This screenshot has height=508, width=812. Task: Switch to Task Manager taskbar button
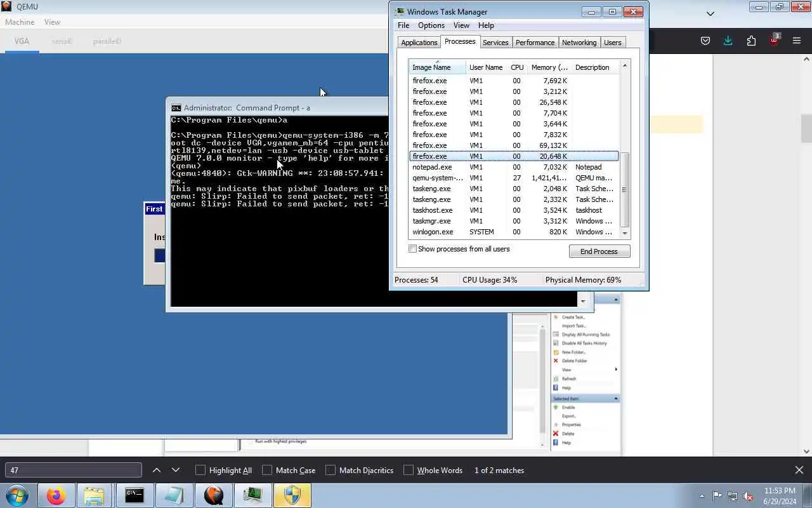coord(253,495)
